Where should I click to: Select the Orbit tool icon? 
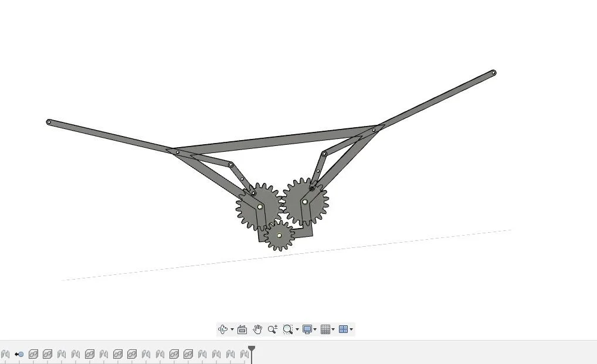point(222,329)
